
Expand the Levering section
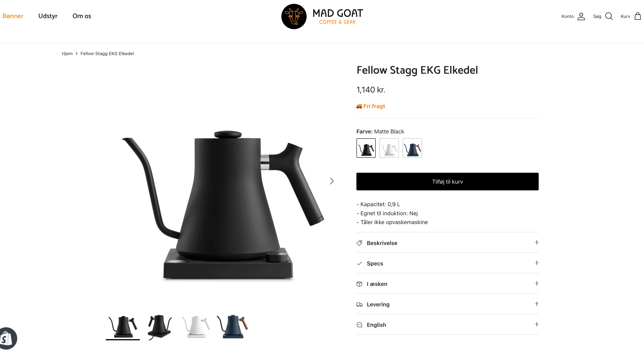[448, 304]
